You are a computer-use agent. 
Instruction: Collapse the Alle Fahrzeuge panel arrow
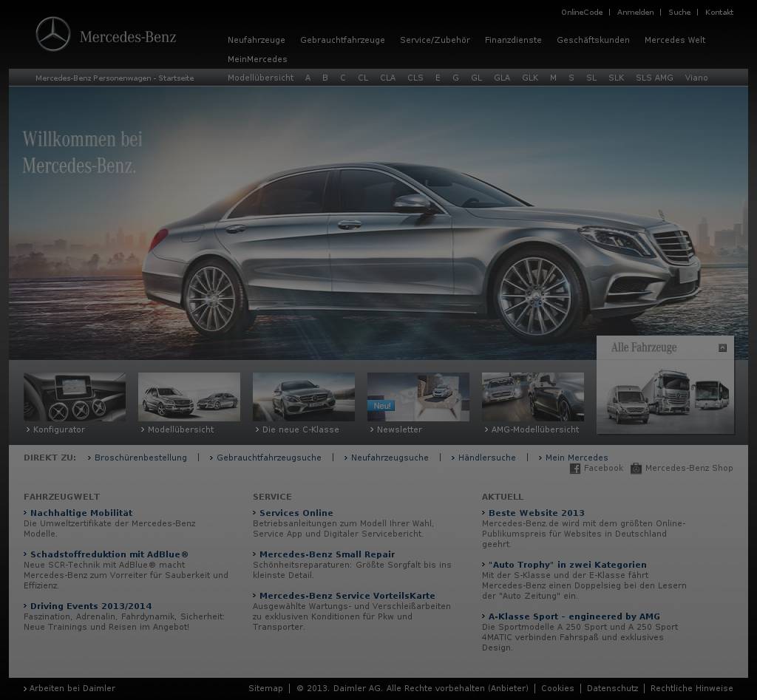coord(722,347)
